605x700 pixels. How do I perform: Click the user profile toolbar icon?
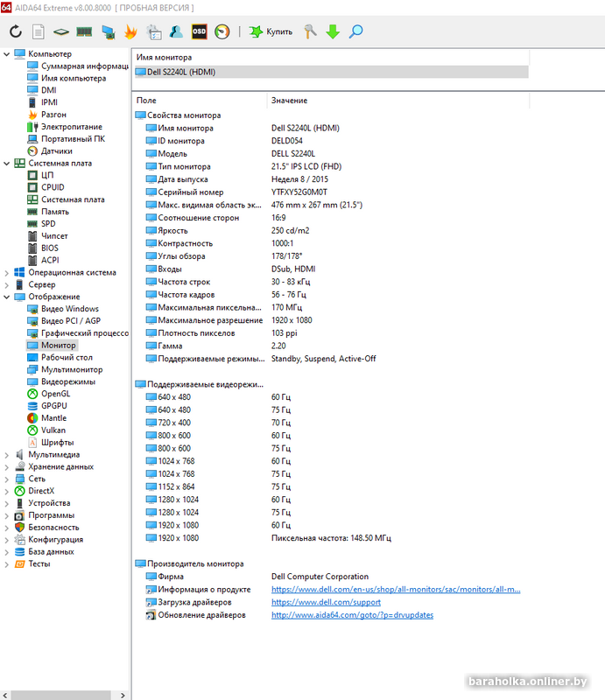176,31
